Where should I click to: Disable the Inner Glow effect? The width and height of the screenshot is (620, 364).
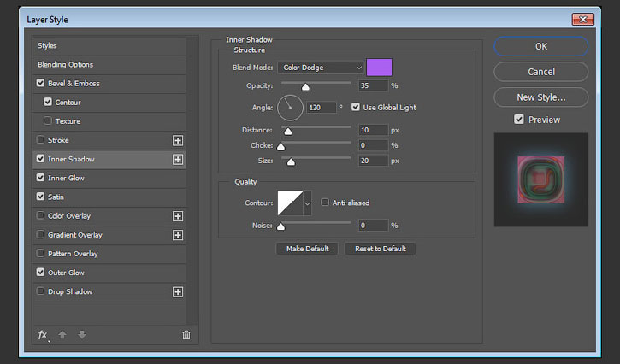(40, 178)
